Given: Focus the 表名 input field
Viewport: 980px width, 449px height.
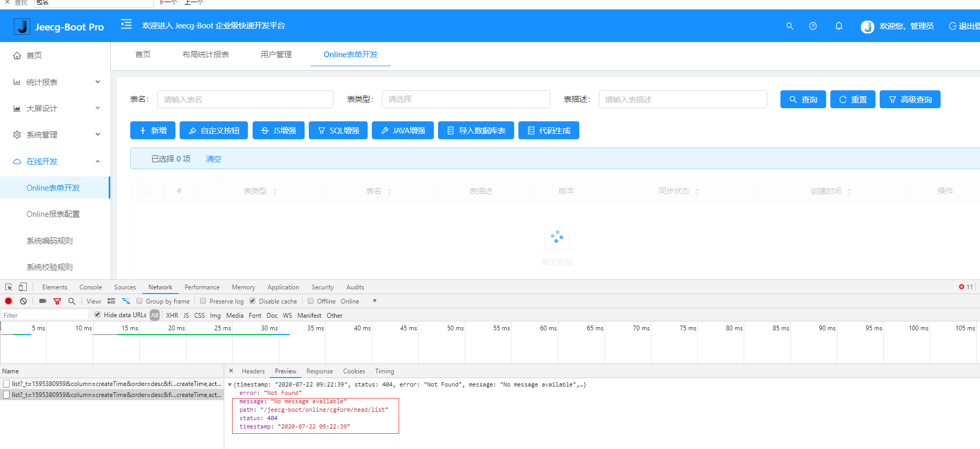Looking at the screenshot, I should point(245,99).
